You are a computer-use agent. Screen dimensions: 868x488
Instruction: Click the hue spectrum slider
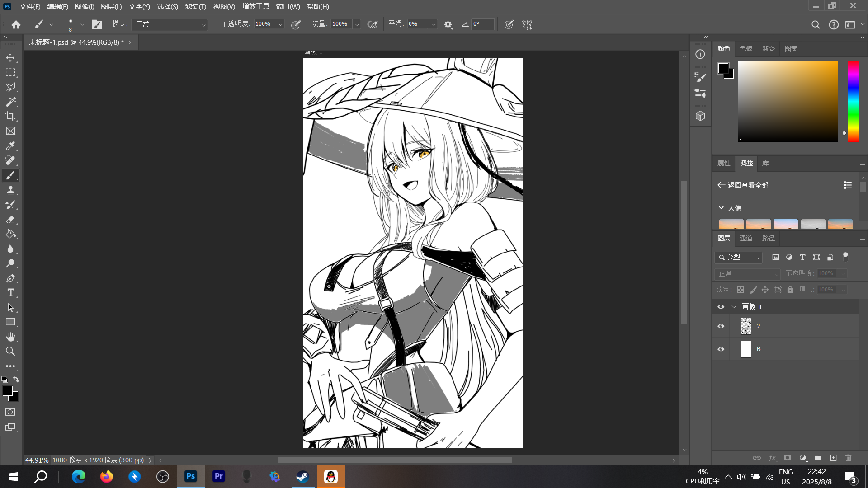853,101
